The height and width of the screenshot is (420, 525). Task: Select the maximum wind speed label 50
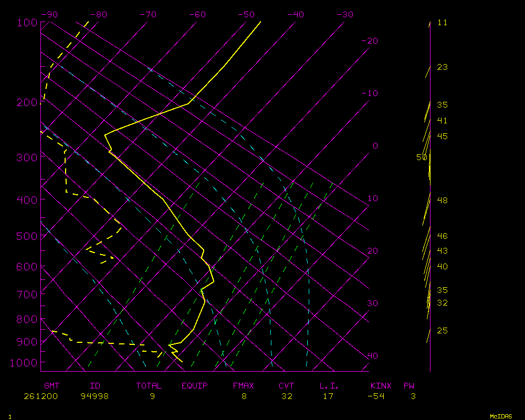(x=422, y=157)
